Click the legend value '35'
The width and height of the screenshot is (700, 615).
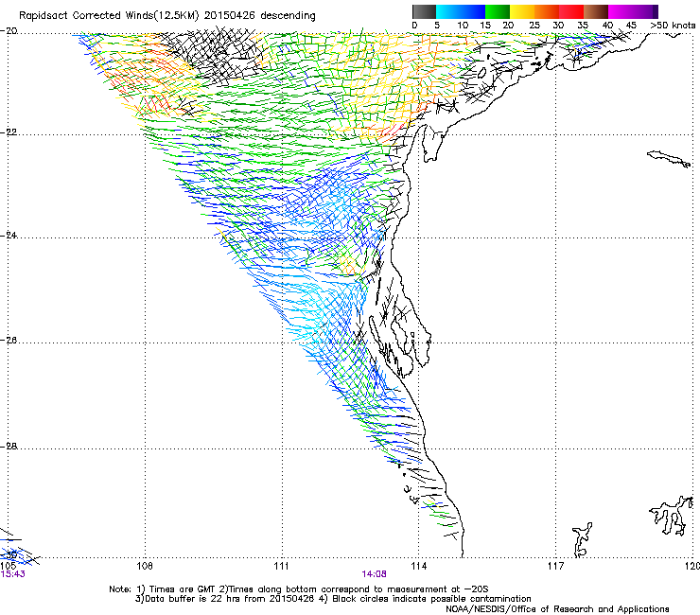tap(583, 25)
